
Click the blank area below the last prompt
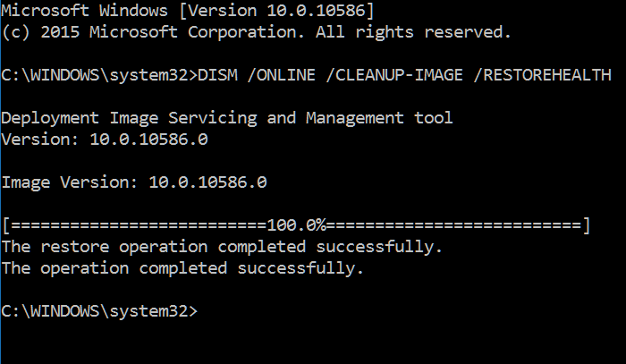[313, 343]
